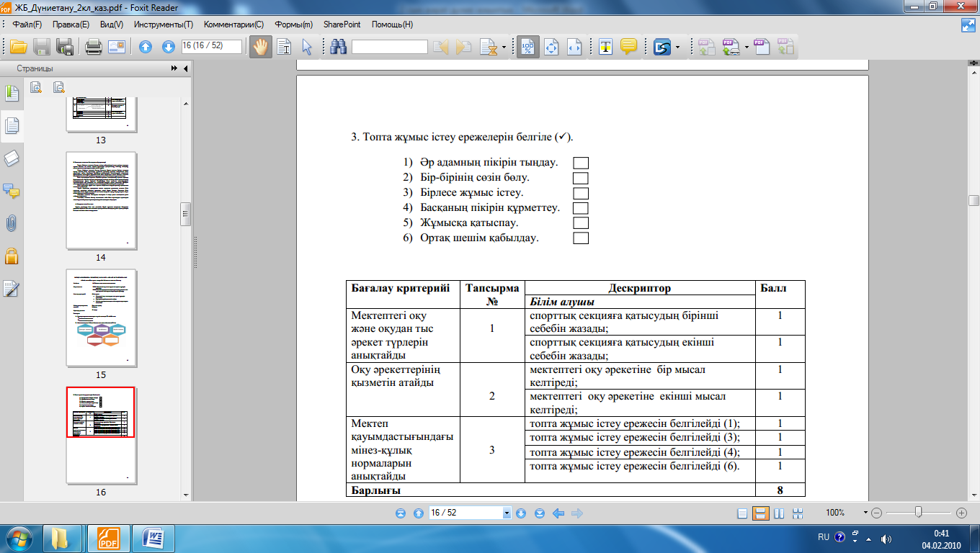Open the Файл menu
The width and height of the screenshot is (980, 553).
point(27,24)
